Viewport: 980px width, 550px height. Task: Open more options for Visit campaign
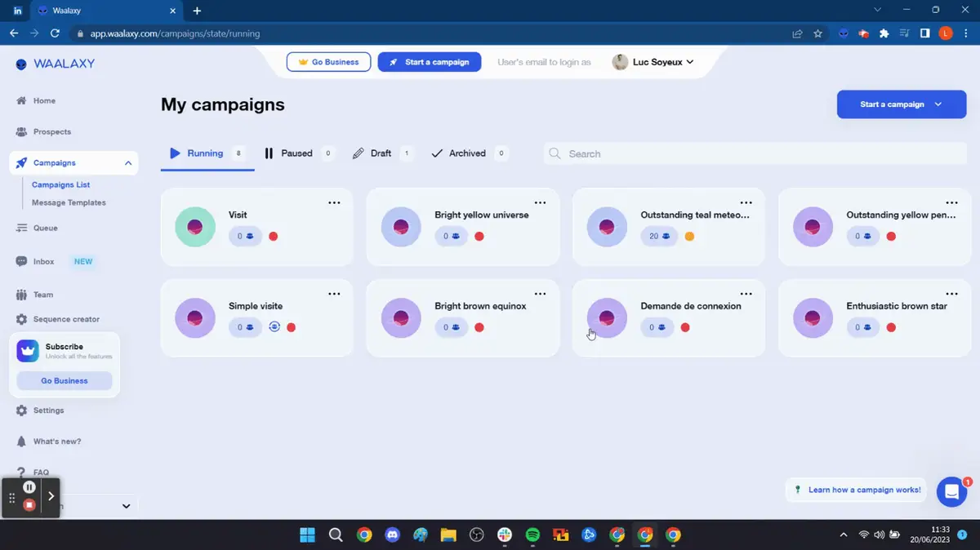pos(334,203)
